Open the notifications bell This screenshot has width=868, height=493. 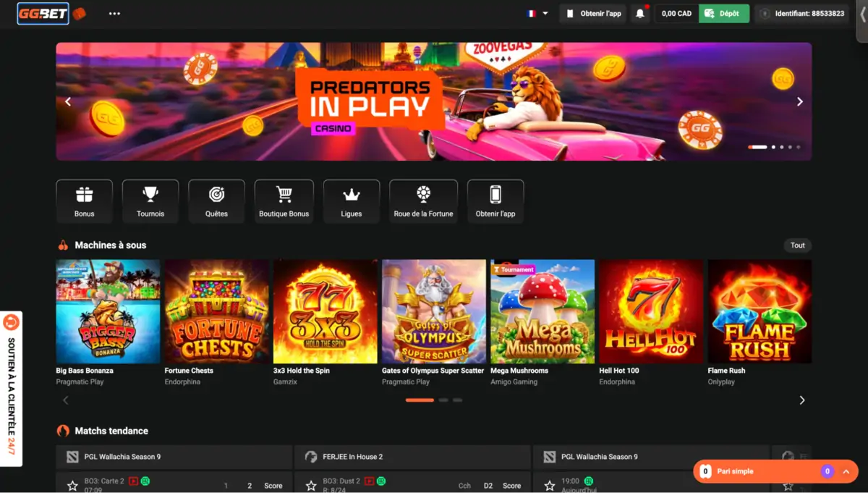click(x=640, y=13)
